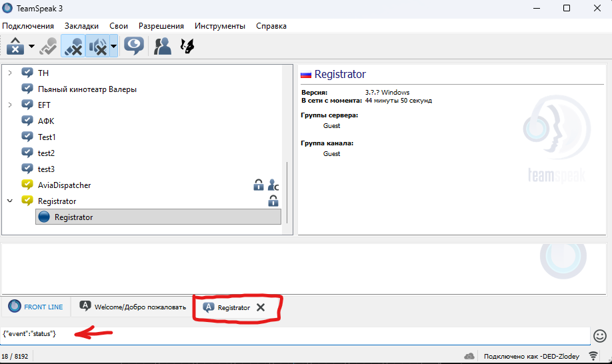Select the АФК channel
Viewport: 612px width, 364px height.
coord(46,121)
